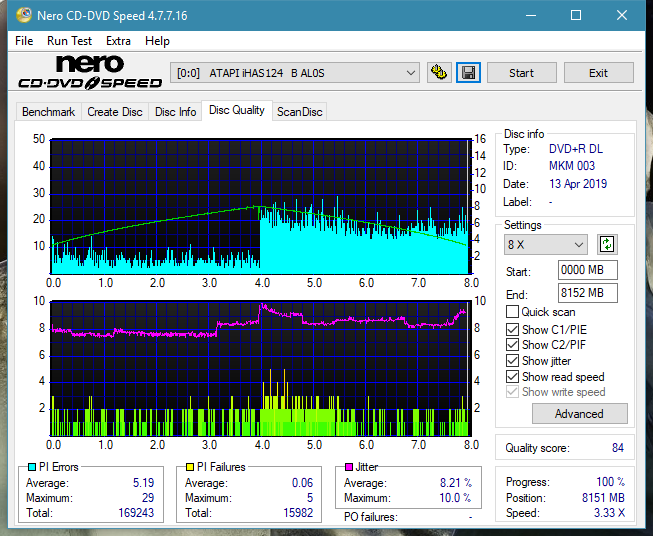Click the Speed value 3.33 X
The width and height of the screenshot is (653, 536).
609,513
